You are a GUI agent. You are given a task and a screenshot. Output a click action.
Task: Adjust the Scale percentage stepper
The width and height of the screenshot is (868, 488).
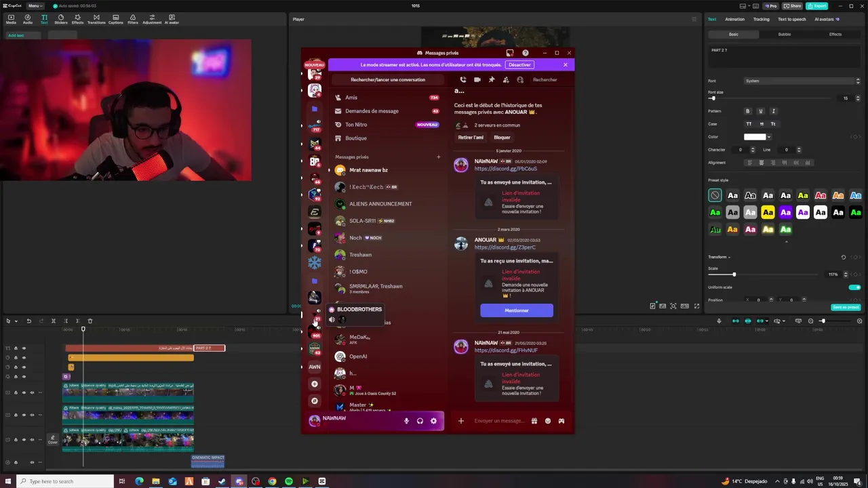pyautogui.click(x=845, y=274)
